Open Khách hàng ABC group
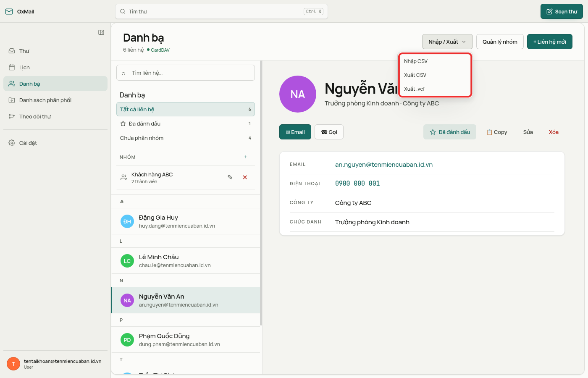588x378 pixels. tap(186, 178)
